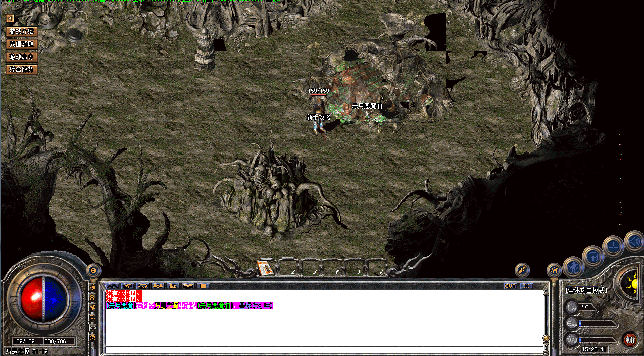The width and height of the screenshot is (644, 356).
Task: Use the book item in belt slot 1
Action: [x=266, y=268]
